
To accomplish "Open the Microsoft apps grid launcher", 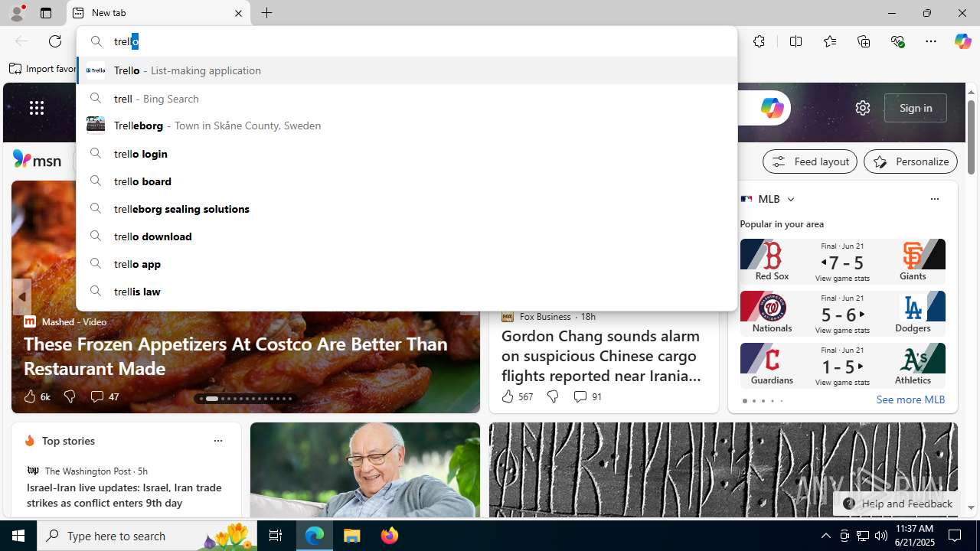I will [37, 108].
